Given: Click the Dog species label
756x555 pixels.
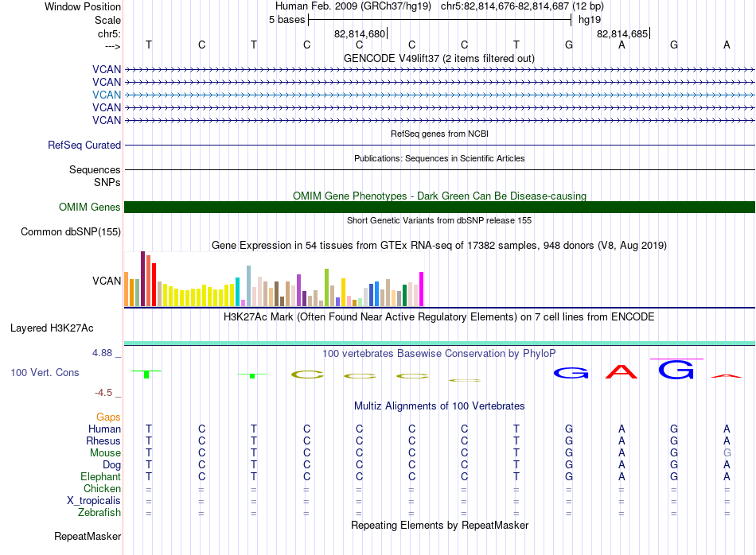Looking at the screenshot, I should click(x=112, y=465).
